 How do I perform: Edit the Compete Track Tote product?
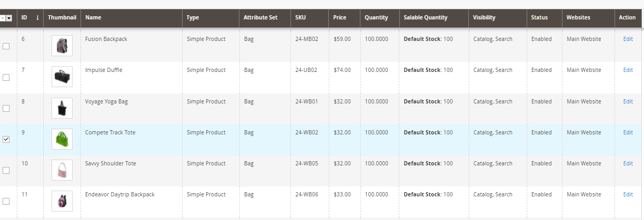tap(628, 132)
